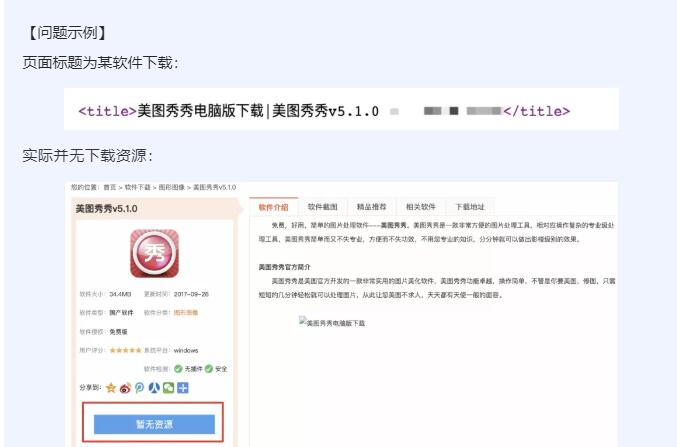
Task: Click the 暂无资源 button
Action: pos(154,424)
